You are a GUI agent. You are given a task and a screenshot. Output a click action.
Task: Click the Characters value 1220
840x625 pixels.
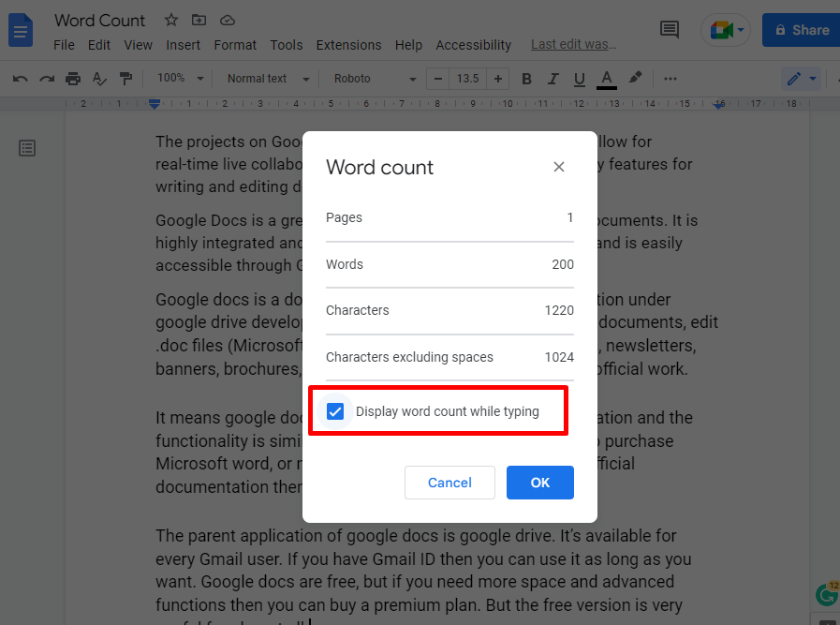(559, 310)
